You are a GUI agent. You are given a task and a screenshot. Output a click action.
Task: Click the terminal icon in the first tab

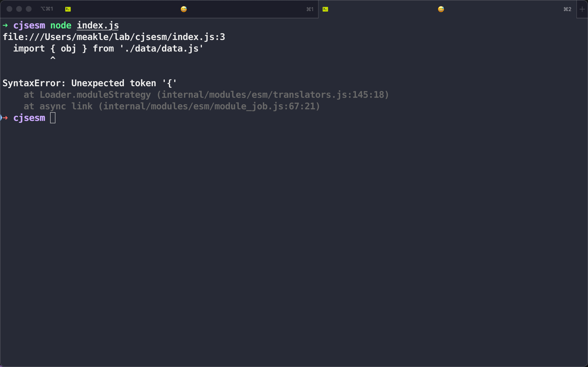pyautogui.click(x=68, y=9)
